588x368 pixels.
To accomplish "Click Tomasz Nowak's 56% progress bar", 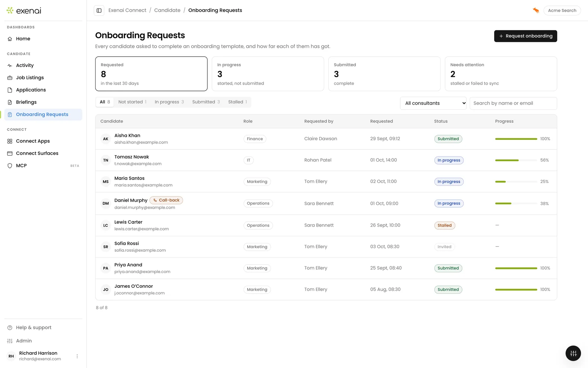I will 516,160.
